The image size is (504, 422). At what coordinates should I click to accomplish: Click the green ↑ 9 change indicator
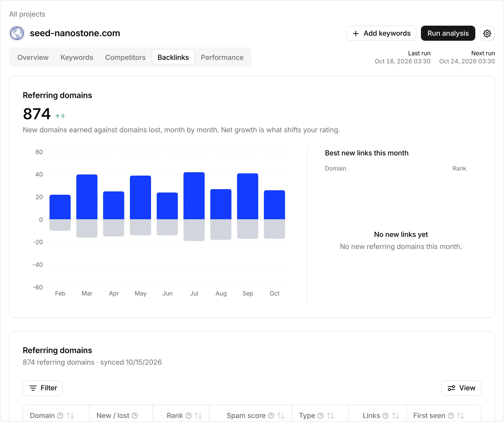point(60,116)
